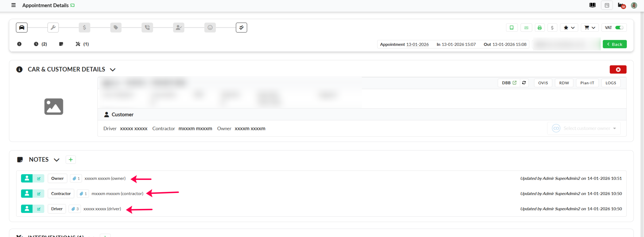Click the red remove button in car details
The image size is (644, 237).
618,69
